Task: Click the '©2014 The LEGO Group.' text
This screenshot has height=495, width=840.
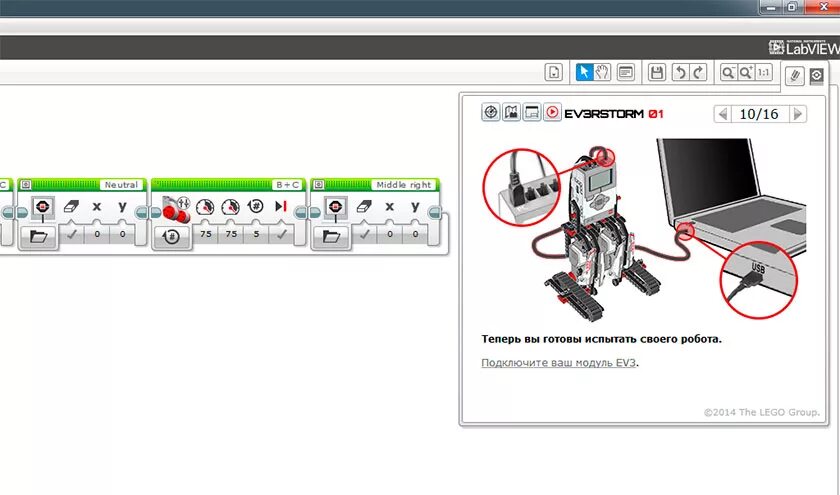Action: point(761,412)
